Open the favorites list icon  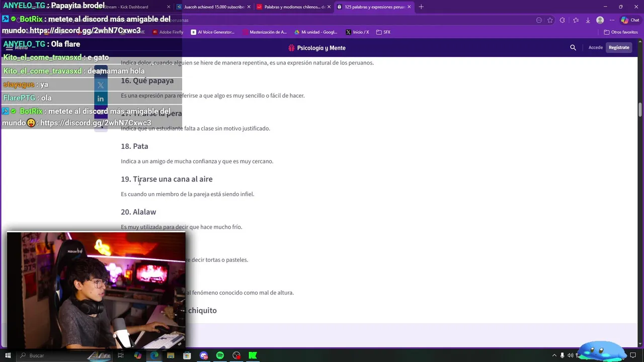tap(576, 20)
